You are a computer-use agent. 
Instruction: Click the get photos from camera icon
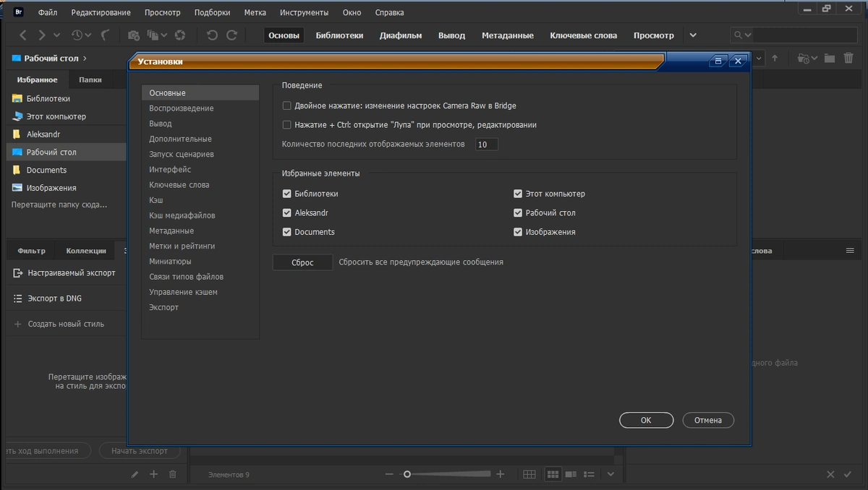pos(134,35)
